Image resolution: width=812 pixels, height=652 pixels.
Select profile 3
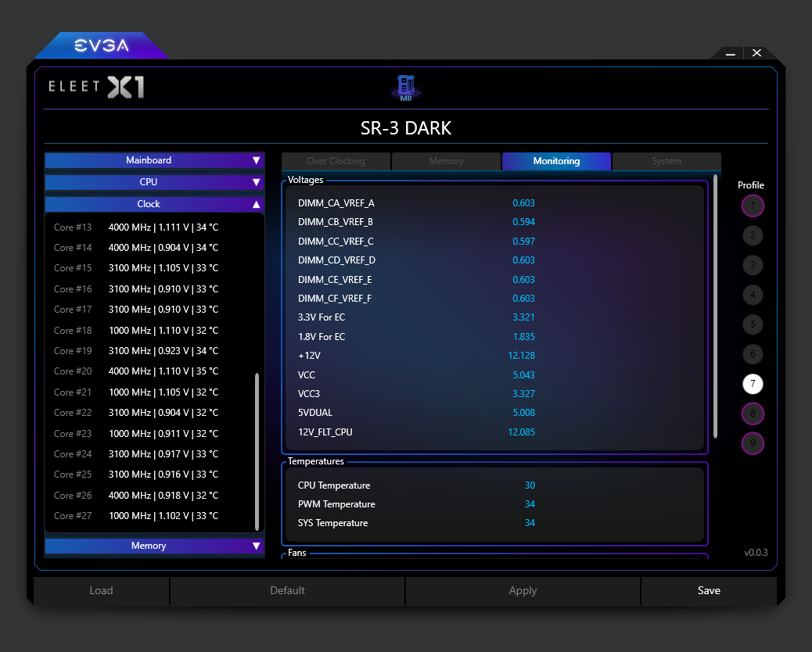click(753, 265)
